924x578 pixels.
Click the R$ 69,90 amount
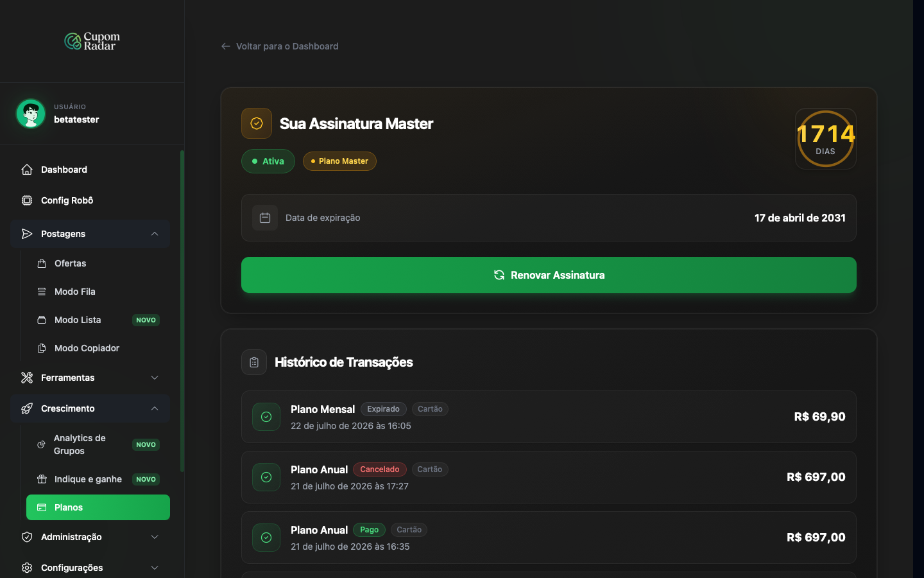click(820, 417)
